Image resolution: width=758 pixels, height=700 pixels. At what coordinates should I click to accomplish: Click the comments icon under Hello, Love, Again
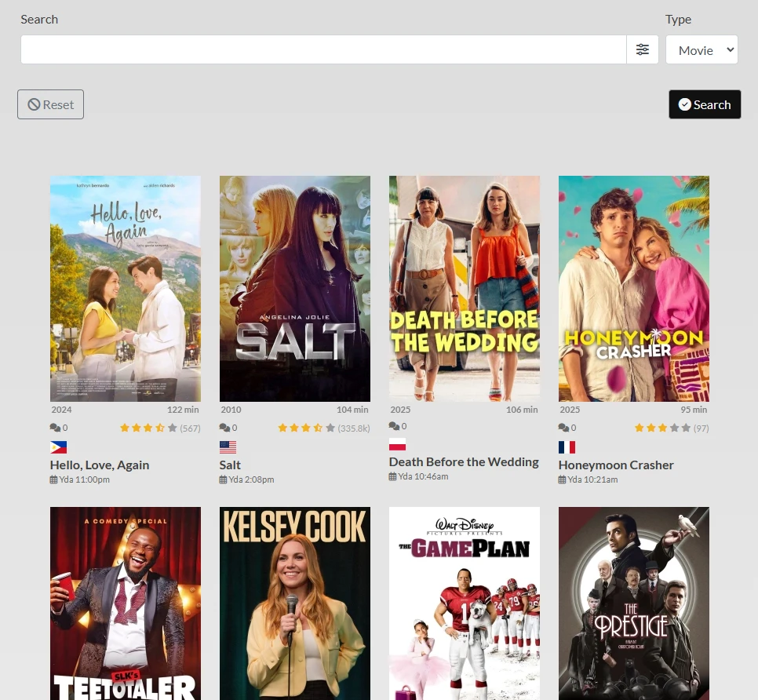[x=54, y=428]
